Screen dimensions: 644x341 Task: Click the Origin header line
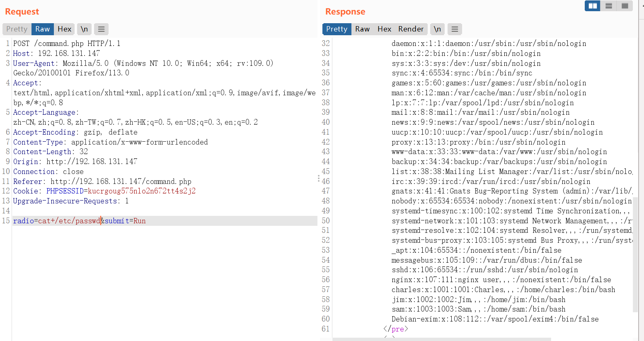tap(75, 162)
